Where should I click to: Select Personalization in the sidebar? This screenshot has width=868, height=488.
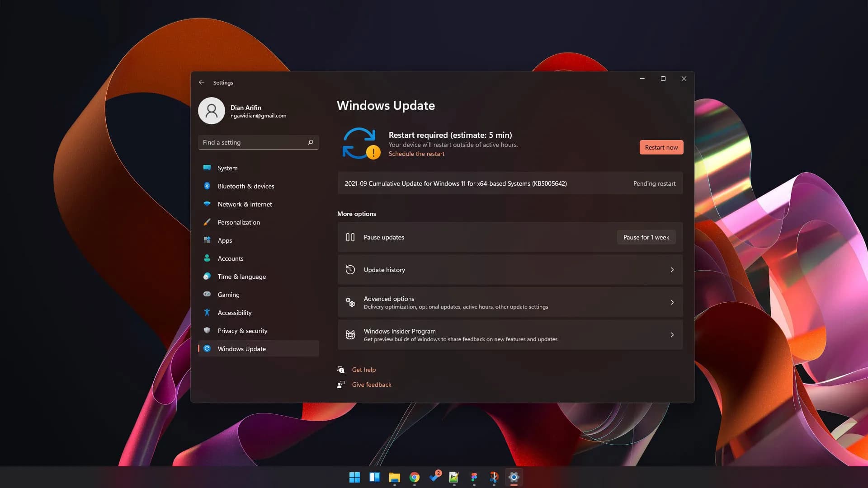coord(239,222)
